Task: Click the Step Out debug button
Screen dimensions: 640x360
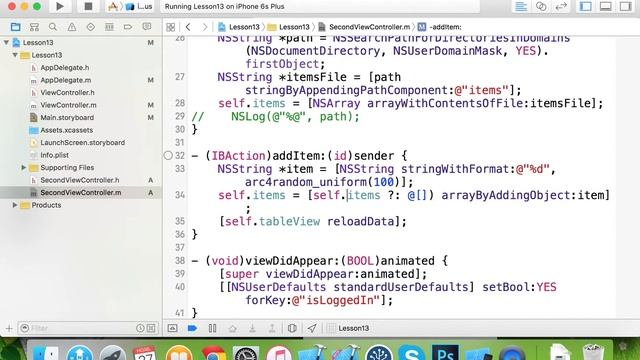Action: (x=272, y=328)
